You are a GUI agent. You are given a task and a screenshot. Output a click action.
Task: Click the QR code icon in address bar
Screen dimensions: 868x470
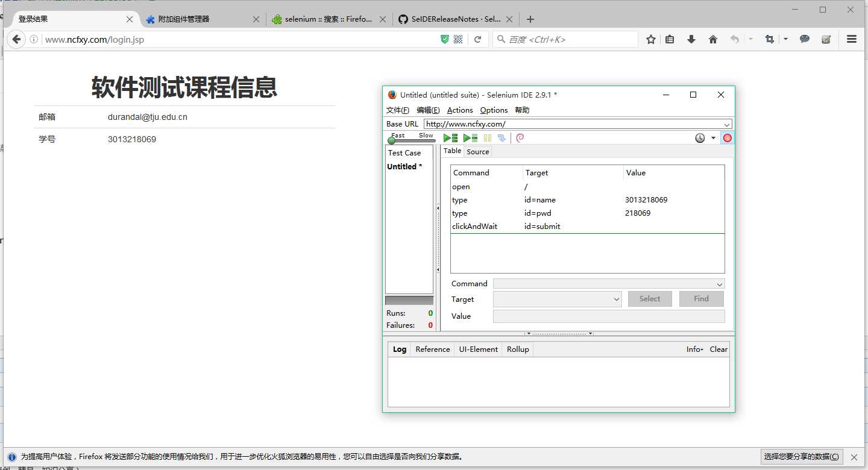point(458,39)
